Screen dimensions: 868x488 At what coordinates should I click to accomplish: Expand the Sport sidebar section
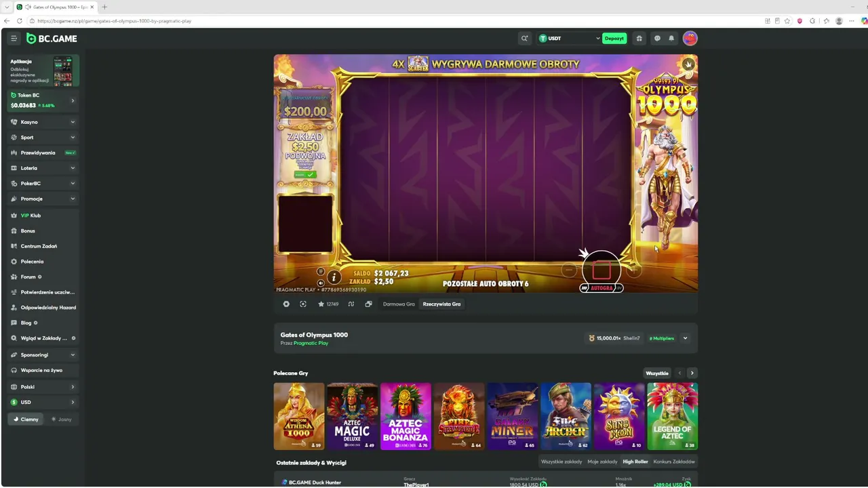pyautogui.click(x=43, y=138)
